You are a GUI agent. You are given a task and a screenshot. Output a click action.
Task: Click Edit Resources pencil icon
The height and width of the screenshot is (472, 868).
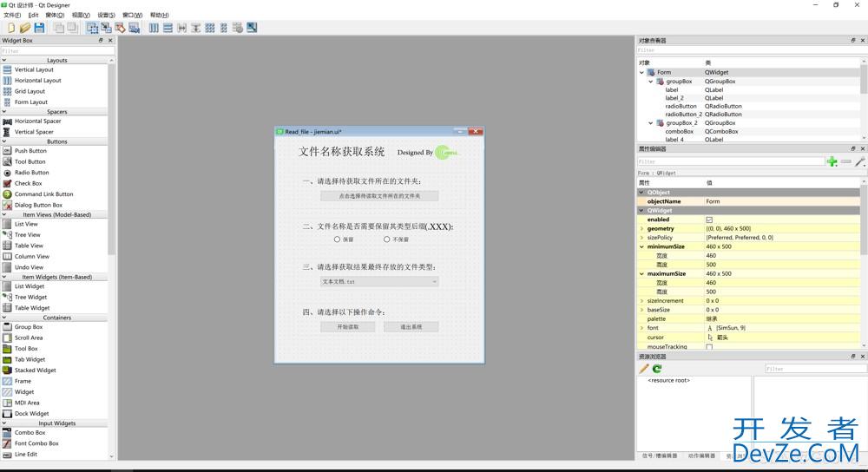coord(644,369)
